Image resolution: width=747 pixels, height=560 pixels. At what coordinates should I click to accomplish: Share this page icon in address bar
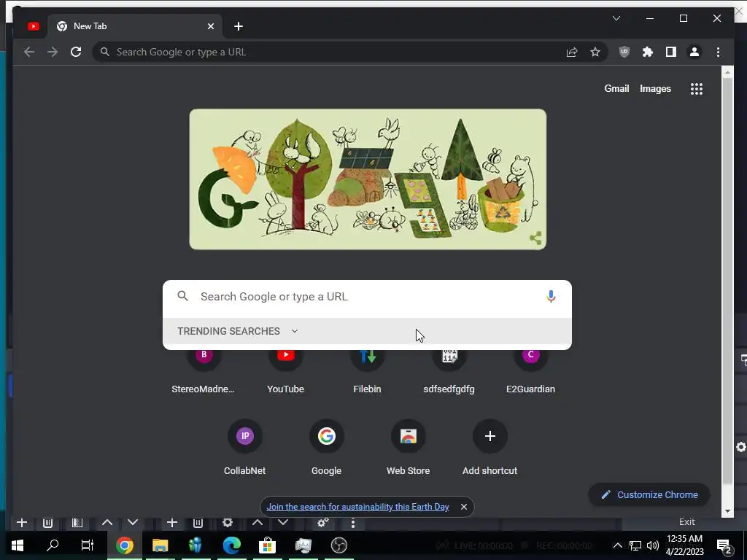572,52
